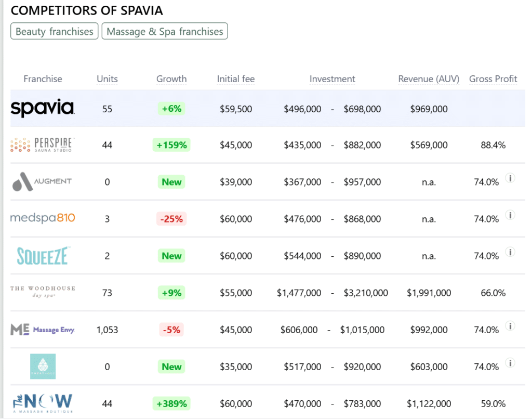Click the 73 units value

(x=107, y=293)
